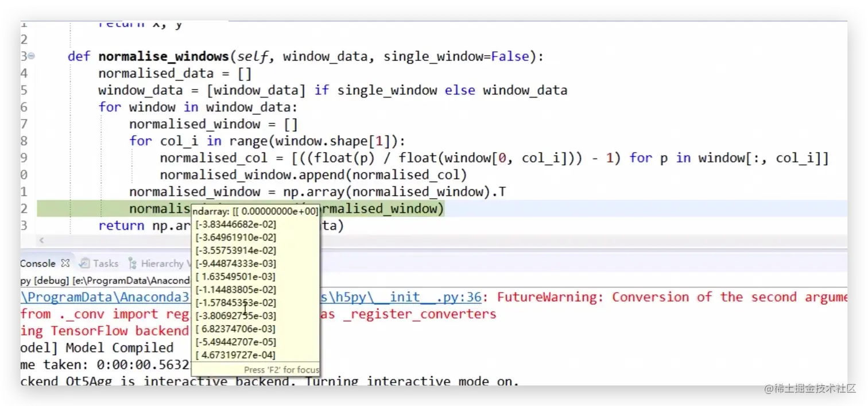The image size is (868, 406).
Task: Click 'for col_i in range(window.shape[1]):' line
Action: coord(268,141)
